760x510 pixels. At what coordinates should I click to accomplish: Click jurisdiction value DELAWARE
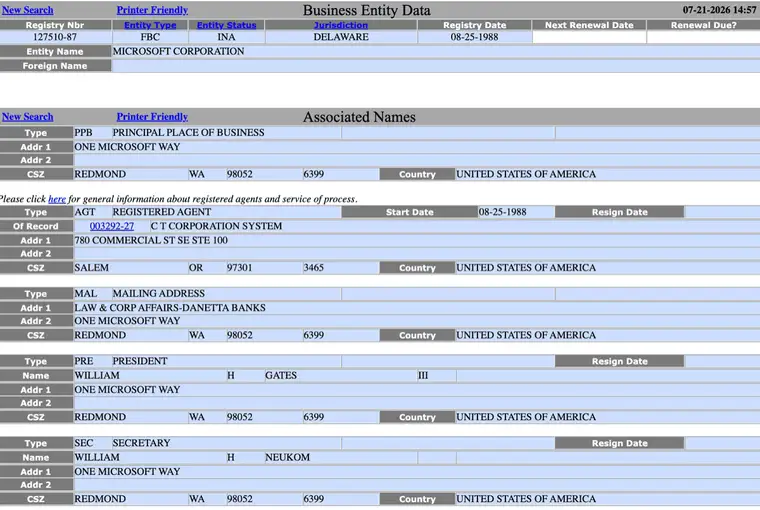pos(341,37)
